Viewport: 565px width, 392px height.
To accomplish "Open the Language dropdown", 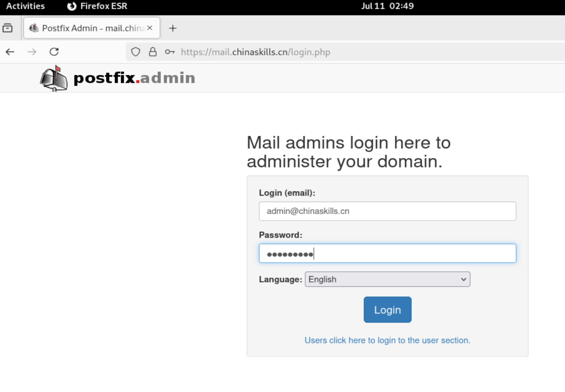I will (x=387, y=279).
